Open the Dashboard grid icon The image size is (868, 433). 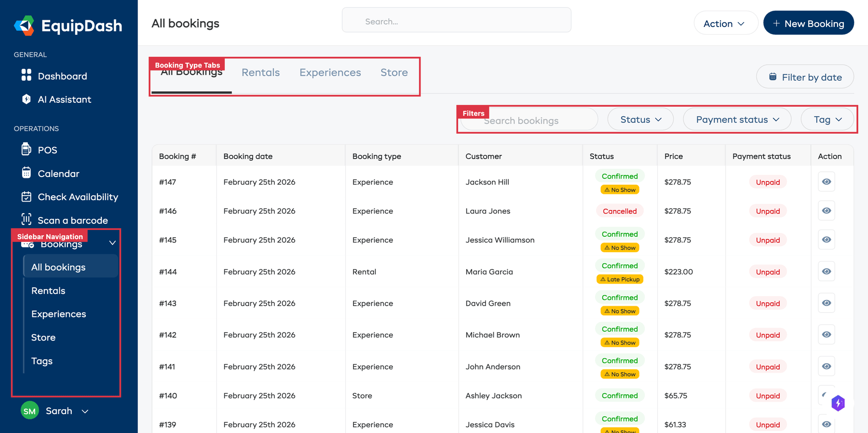tap(27, 75)
